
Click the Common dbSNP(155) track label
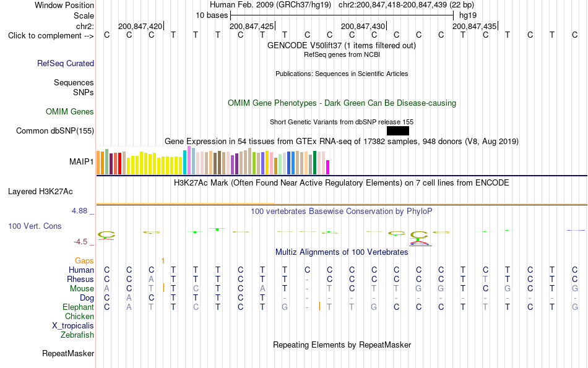[55, 131]
